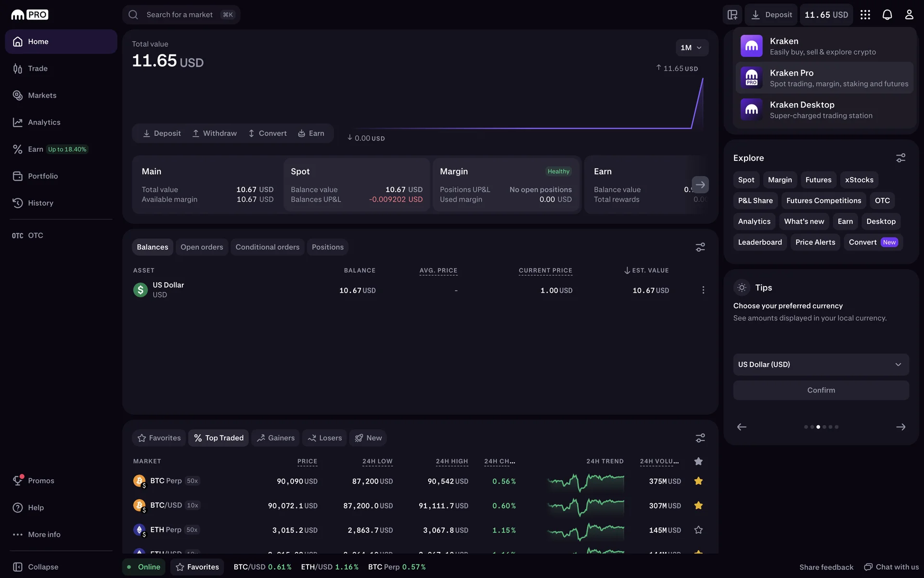Open Explore customization settings icon

point(900,158)
